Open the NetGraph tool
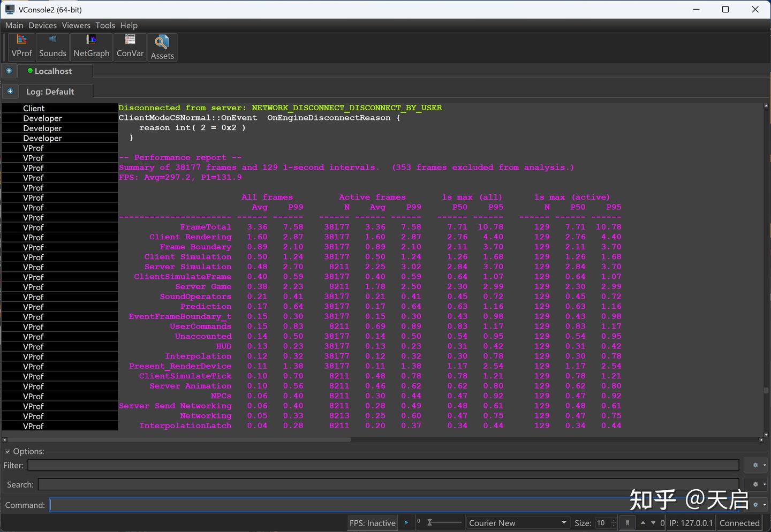This screenshot has width=771, height=532. (92, 47)
